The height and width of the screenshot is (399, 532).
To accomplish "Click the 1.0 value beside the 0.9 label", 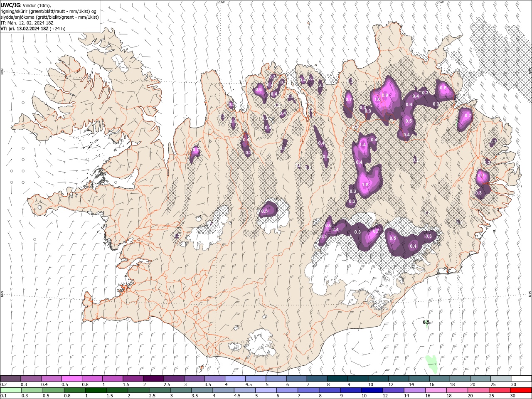I will click(x=377, y=100).
